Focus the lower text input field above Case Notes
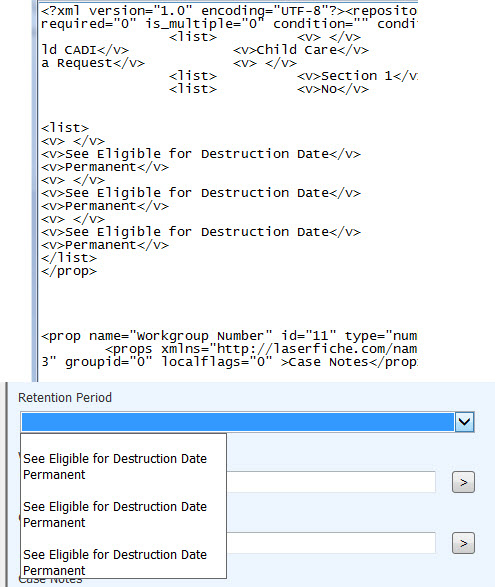495x587 pixels. (x=331, y=543)
